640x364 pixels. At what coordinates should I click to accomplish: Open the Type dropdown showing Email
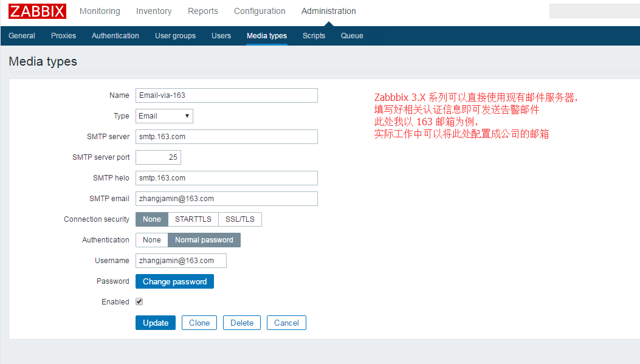coord(164,116)
